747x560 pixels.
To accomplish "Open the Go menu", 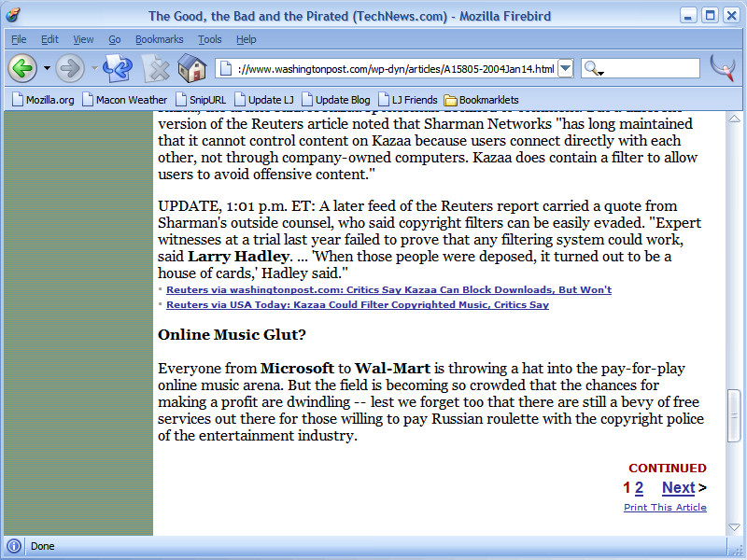I will click(114, 39).
